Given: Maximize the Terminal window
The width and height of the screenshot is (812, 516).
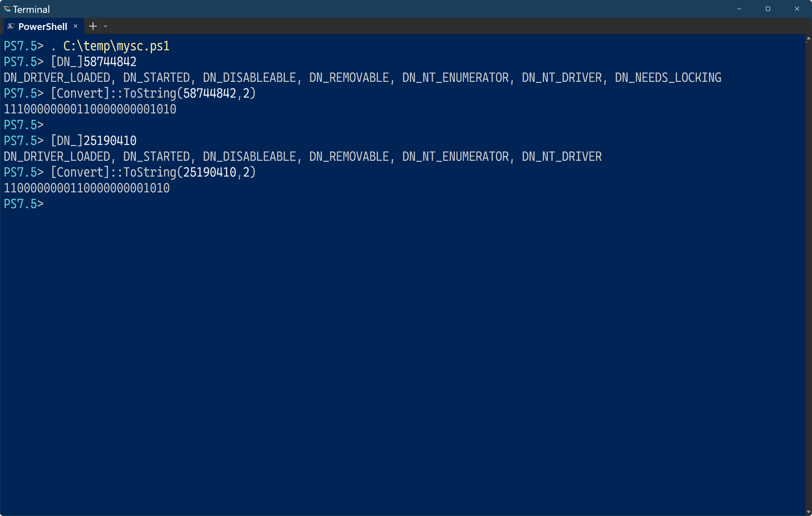Looking at the screenshot, I should point(768,9).
